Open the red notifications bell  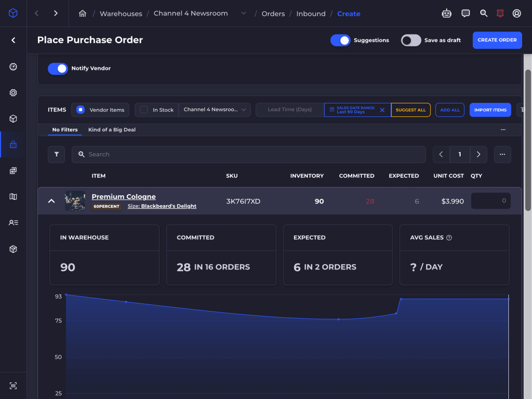tap(500, 13)
